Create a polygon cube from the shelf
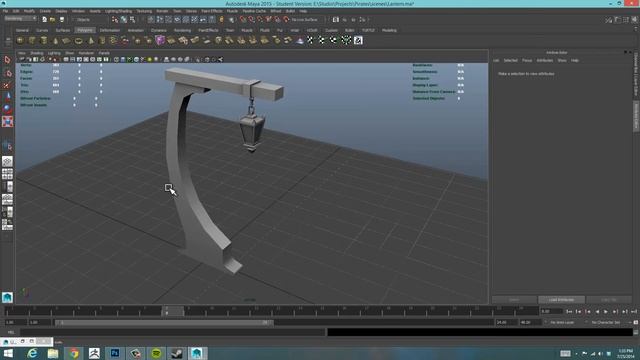Image resolution: width=640 pixels, height=360 pixels. click(x=32, y=40)
